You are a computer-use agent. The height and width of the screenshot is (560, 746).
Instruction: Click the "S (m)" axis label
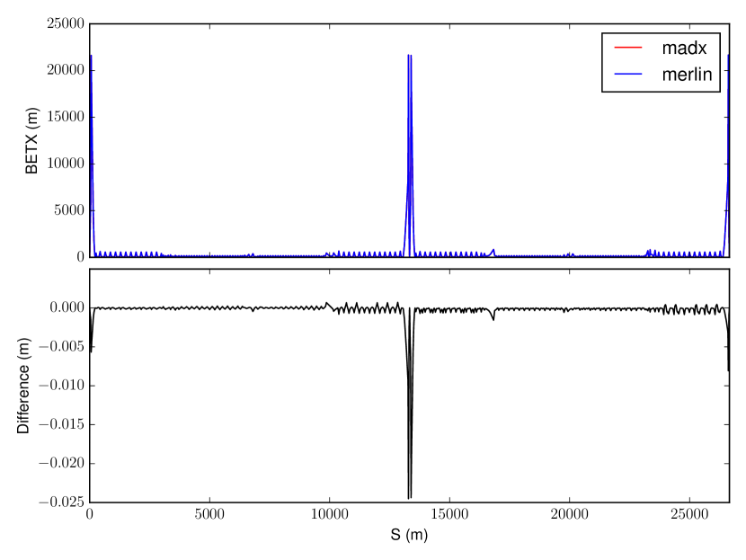pyautogui.click(x=409, y=534)
